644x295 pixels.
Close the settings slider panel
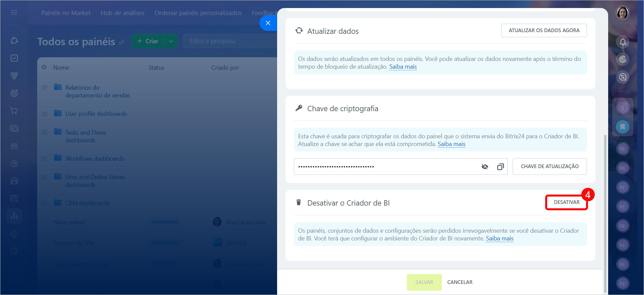(268, 23)
